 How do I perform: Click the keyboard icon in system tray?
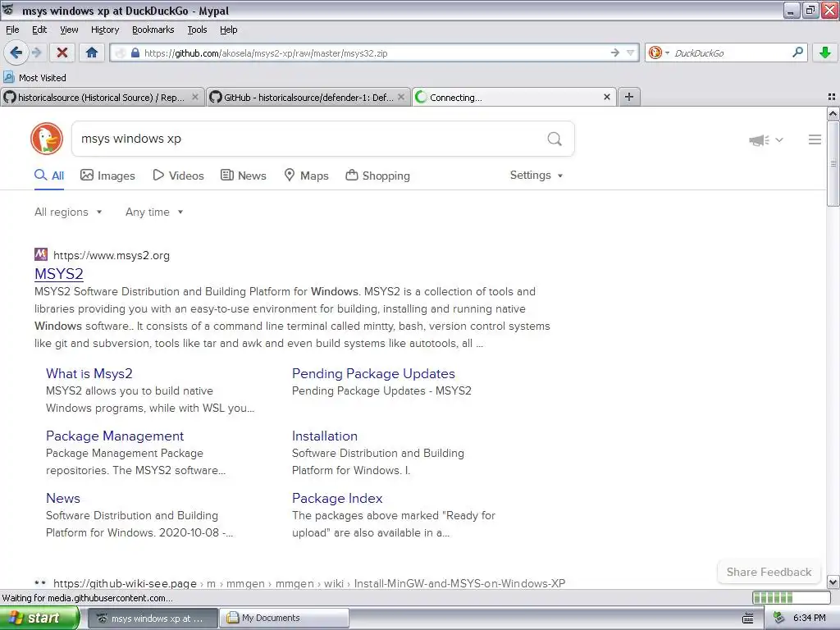tap(748, 619)
